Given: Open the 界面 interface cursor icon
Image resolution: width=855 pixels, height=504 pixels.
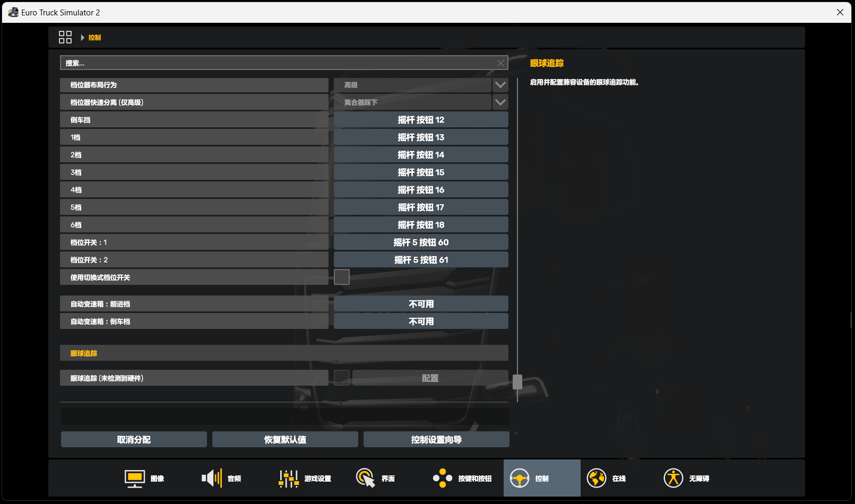Looking at the screenshot, I should [x=365, y=478].
